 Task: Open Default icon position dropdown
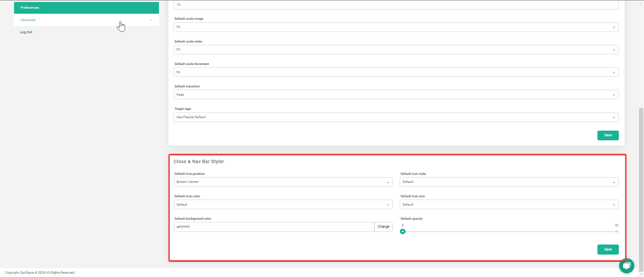point(283,182)
